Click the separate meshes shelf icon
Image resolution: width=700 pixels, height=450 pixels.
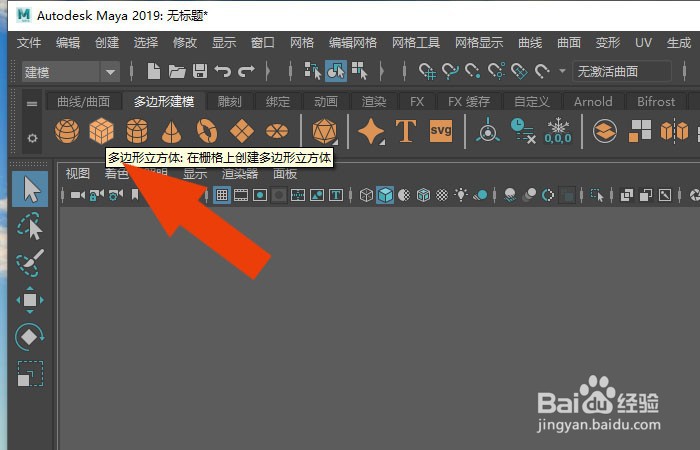pyautogui.click(x=640, y=131)
